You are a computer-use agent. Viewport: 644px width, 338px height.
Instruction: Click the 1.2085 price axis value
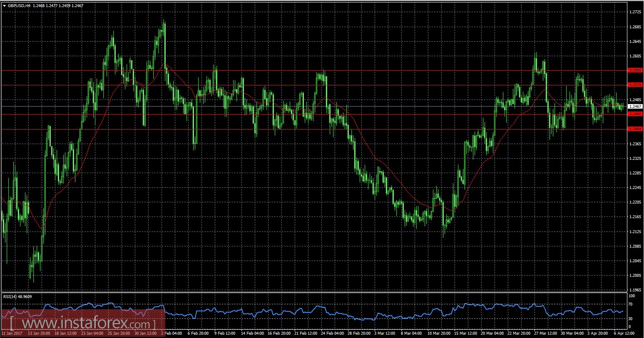pos(636,246)
